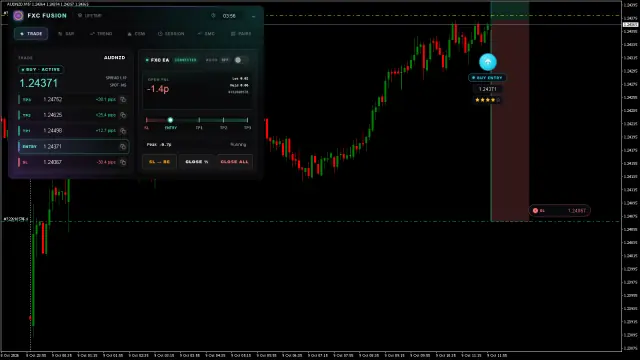Click the BUY ENTRY label on chart

click(487, 78)
